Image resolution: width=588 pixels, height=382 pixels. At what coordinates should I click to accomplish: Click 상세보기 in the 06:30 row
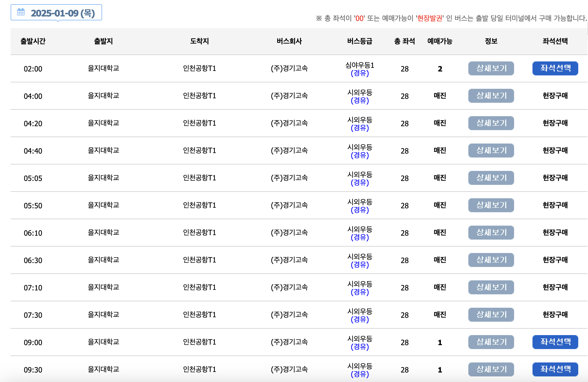click(x=491, y=260)
